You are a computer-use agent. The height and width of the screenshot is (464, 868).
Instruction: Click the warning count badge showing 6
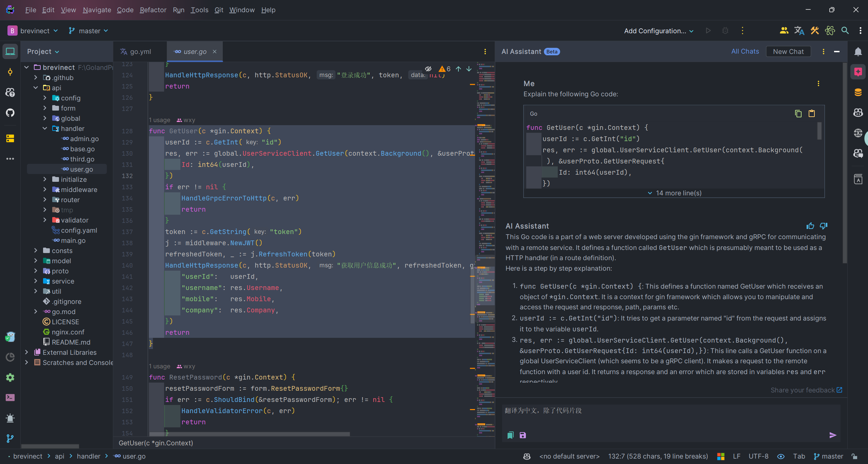[x=445, y=68]
